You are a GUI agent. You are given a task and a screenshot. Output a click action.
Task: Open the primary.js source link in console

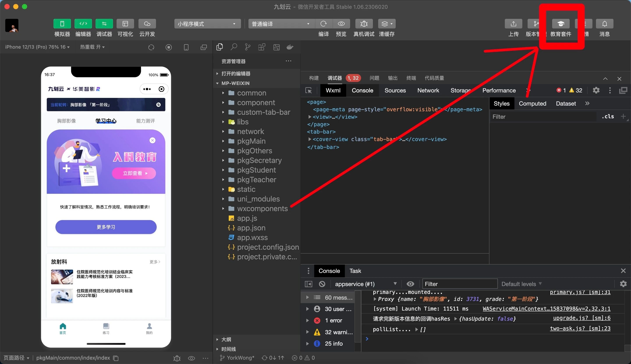coord(580,292)
